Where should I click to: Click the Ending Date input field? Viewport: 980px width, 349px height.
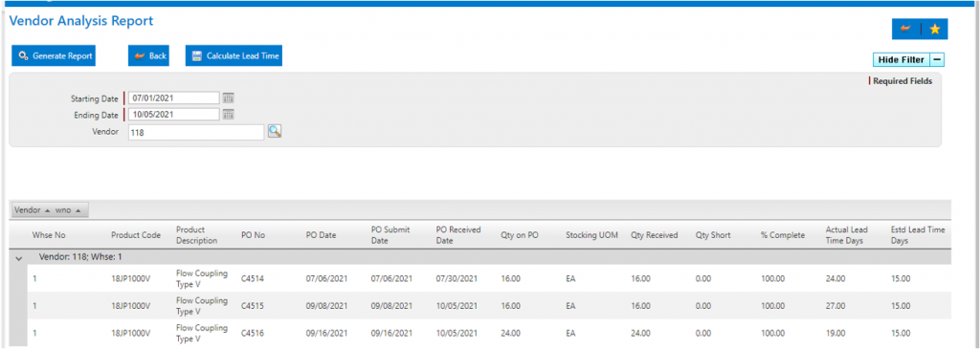(x=174, y=114)
